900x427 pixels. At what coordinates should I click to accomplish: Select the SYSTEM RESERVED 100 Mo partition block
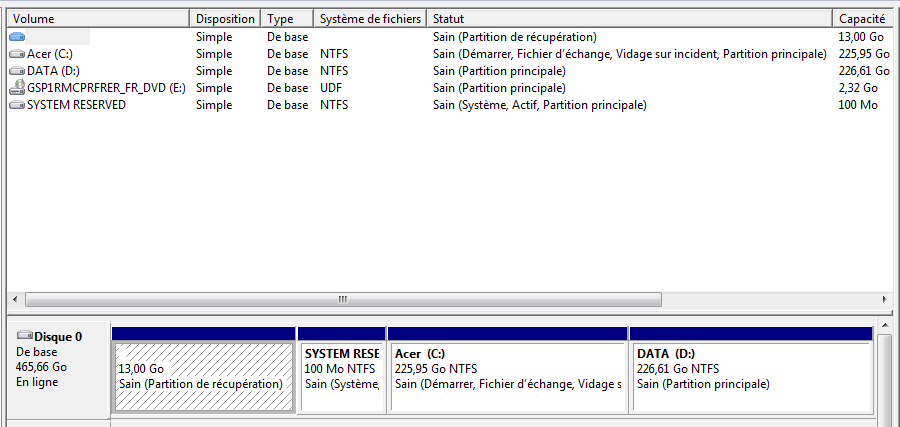tap(342, 370)
